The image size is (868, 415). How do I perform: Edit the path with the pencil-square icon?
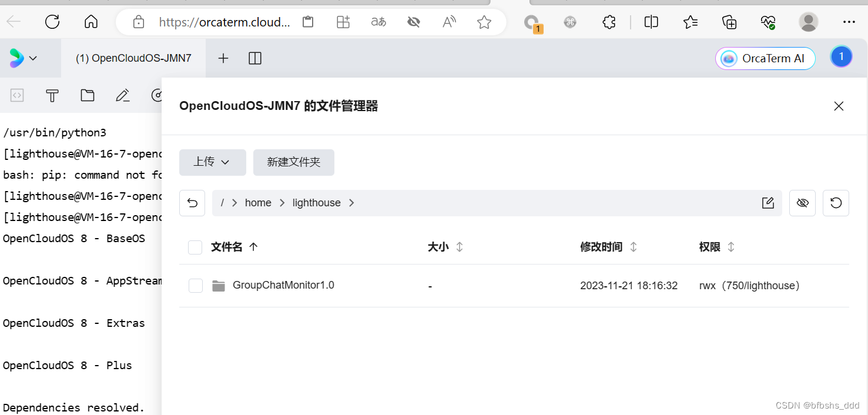[768, 203]
